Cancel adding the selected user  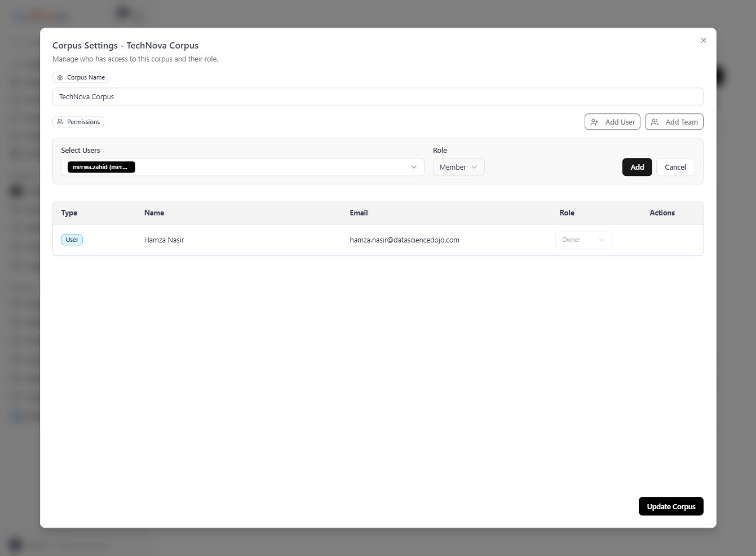coord(675,167)
